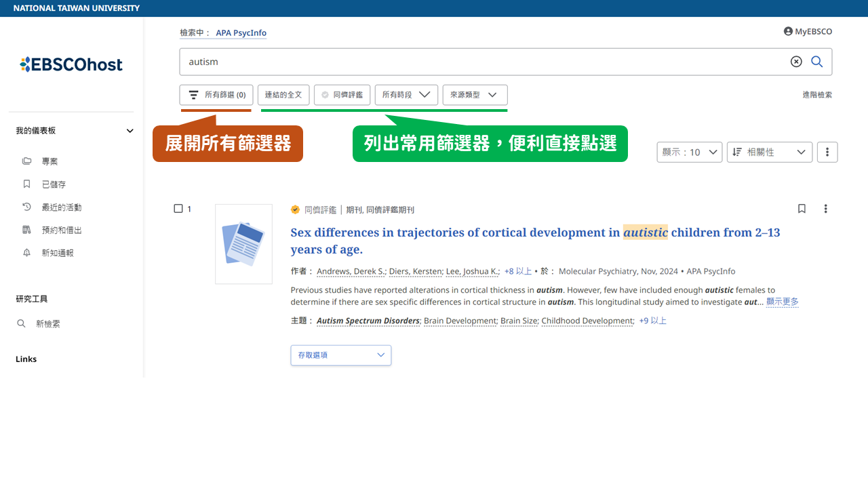Expand the 來源類型 dropdown
This screenshot has height=488, width=868.
475,95
